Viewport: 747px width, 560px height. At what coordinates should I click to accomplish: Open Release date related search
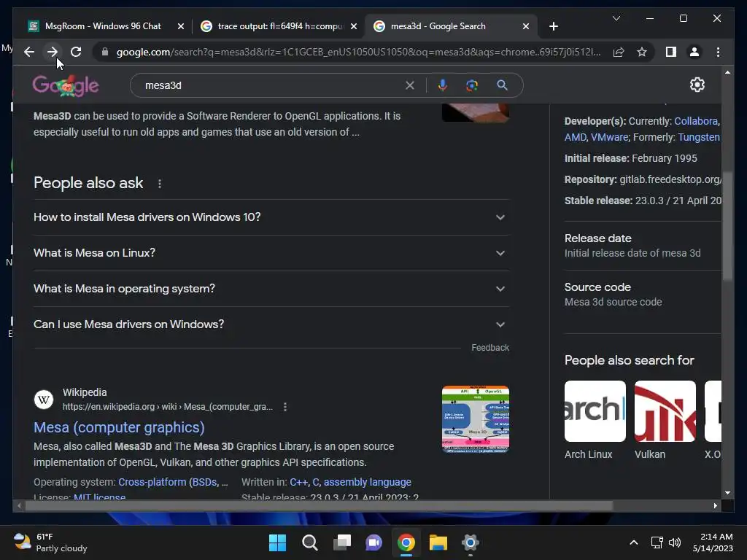642,246
